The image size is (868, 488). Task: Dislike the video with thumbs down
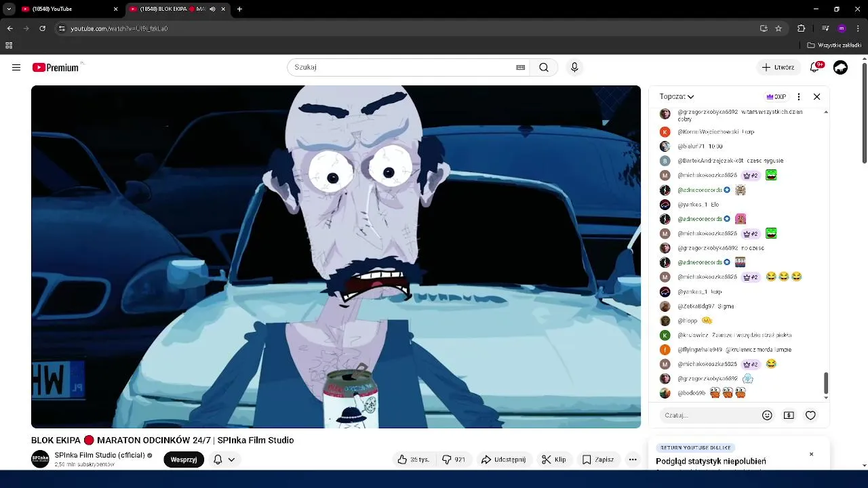tap(454, 460)
